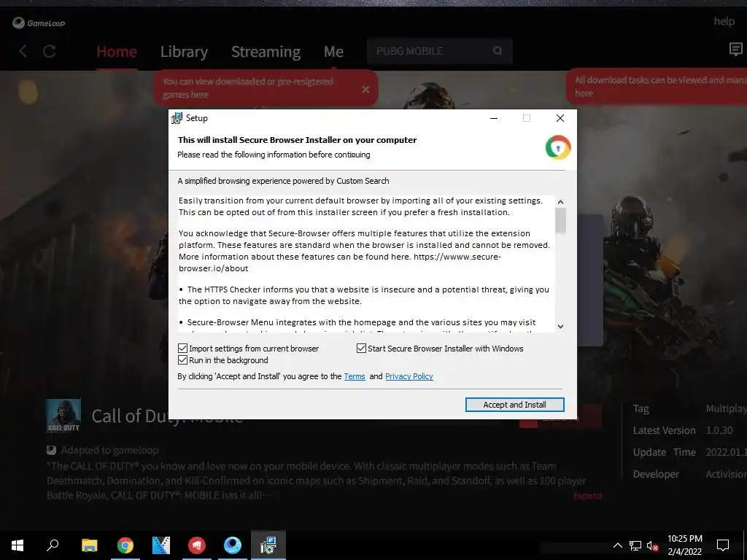Click the GameLoop logo
The width and height of the screenshot is (747, 560).
[39, 23]
